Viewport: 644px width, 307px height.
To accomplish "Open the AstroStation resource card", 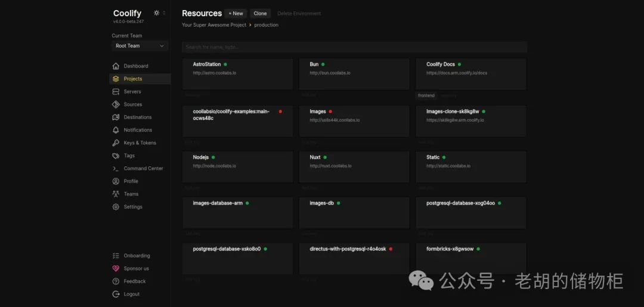I will 237,74.
